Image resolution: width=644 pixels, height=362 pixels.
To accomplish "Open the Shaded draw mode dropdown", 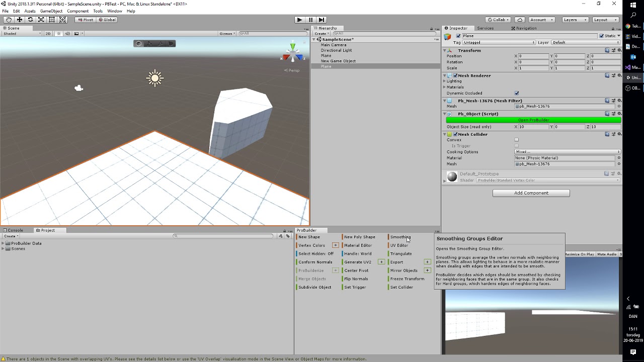I will tap(22, 34).
